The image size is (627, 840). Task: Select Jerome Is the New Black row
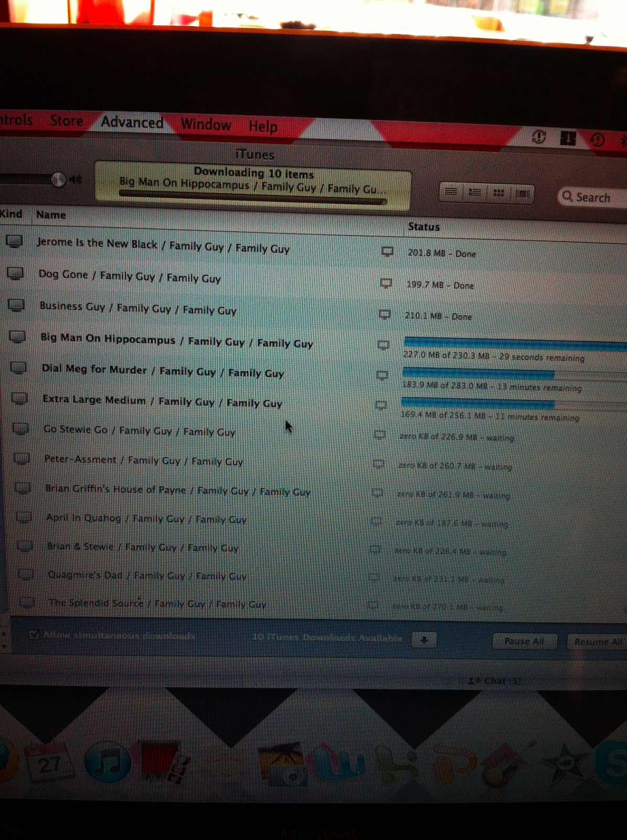(313, 249)
